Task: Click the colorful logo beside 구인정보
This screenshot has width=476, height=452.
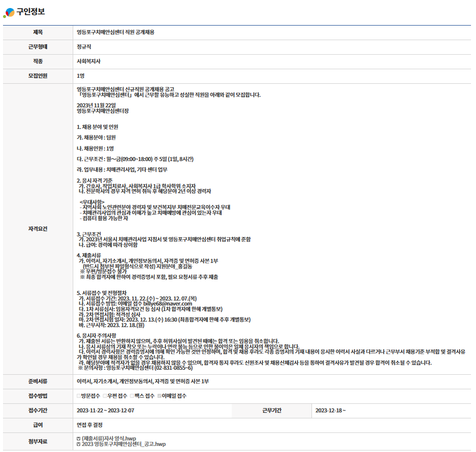Action: click(x=9, y=13)
